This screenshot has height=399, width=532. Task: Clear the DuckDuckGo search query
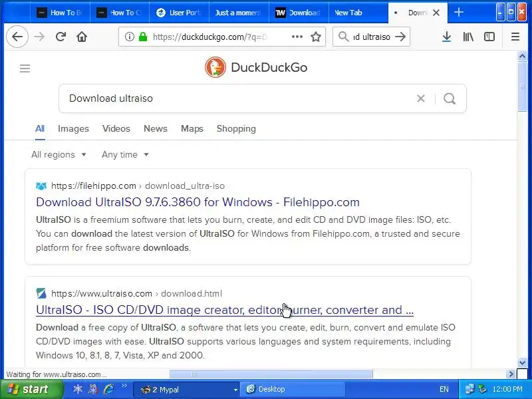[421, 98]
